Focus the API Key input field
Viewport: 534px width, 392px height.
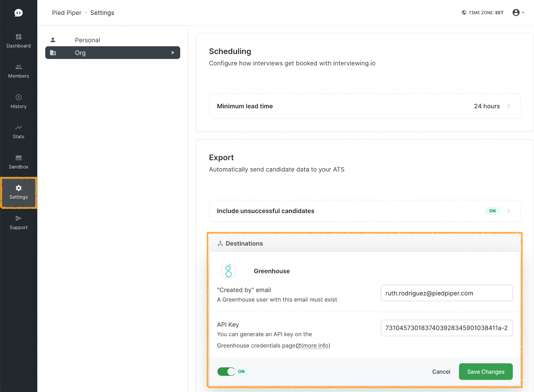pos(447,328)
